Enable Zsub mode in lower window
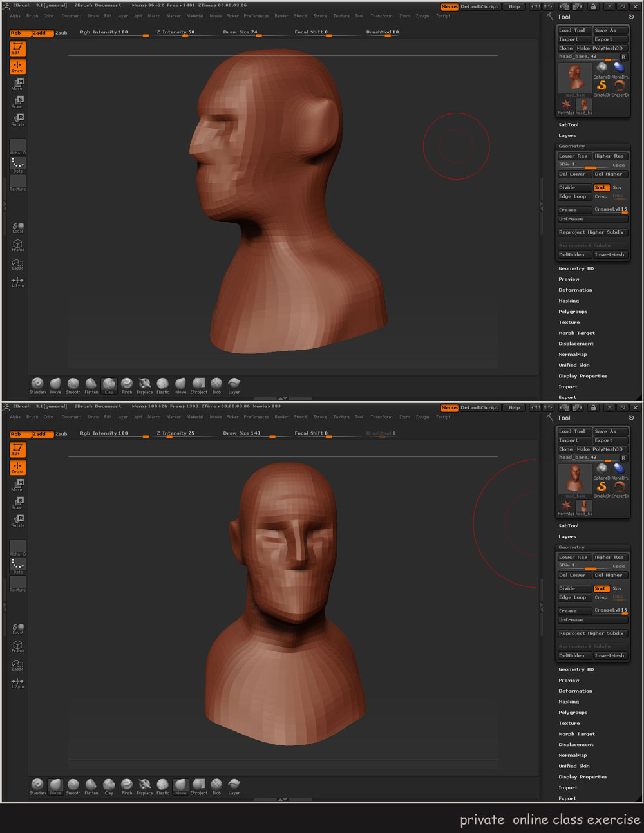Image resolution: width=644 pixels, height=833 pixels. 61,434
